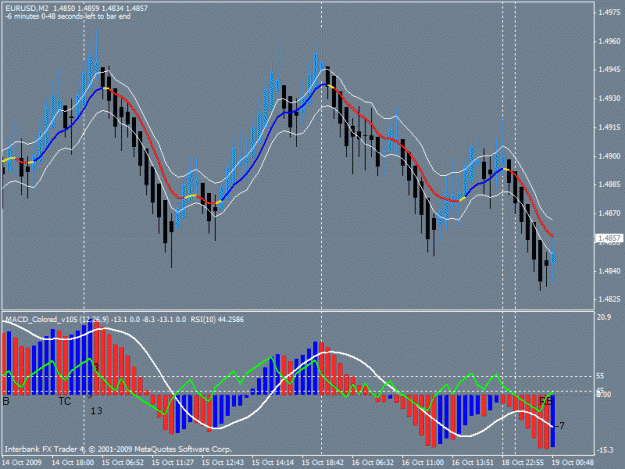Click the 15 Oct 06:52 time label
The width and height of the screenshot is (625, 469).
[x=123, y=463]
